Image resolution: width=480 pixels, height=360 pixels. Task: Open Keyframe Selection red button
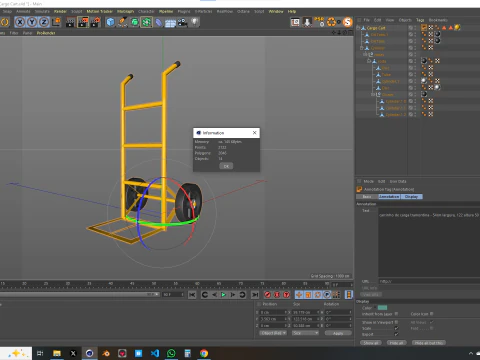point(286,295)
